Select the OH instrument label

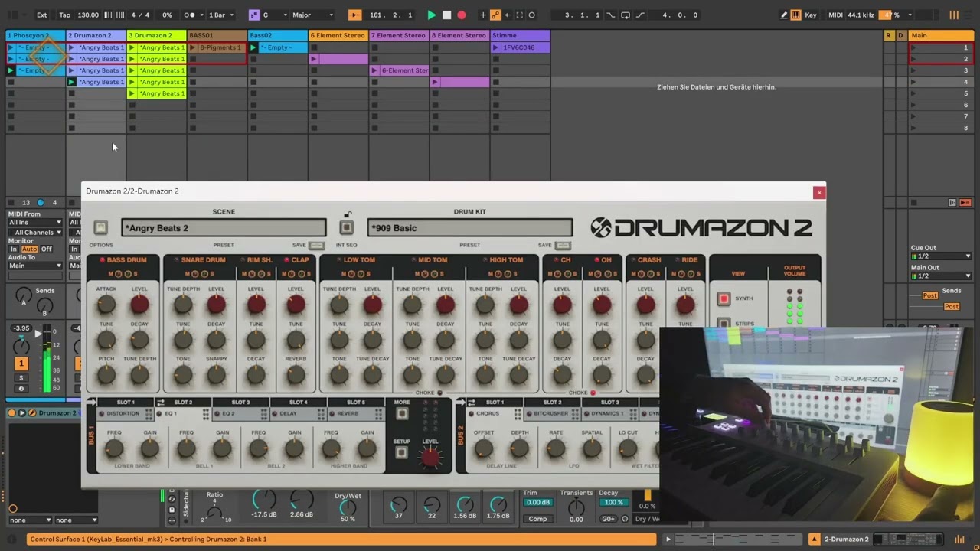coord(606,260)
